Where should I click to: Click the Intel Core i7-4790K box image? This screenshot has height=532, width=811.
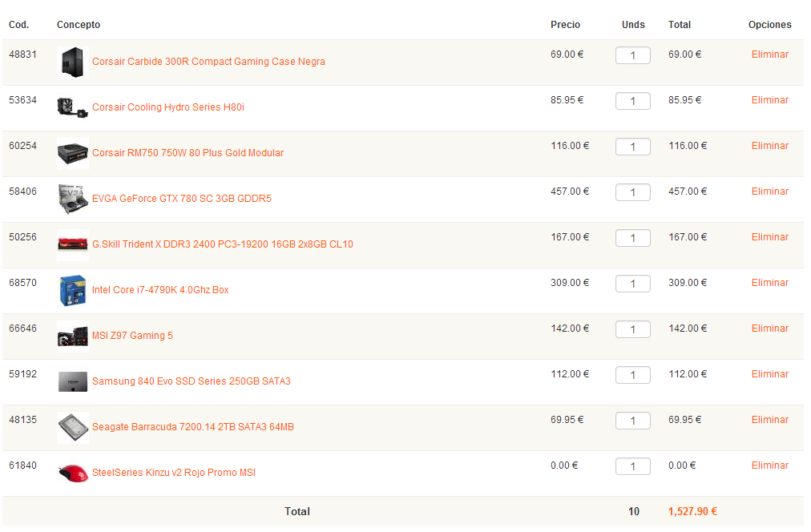coord(73,290)
